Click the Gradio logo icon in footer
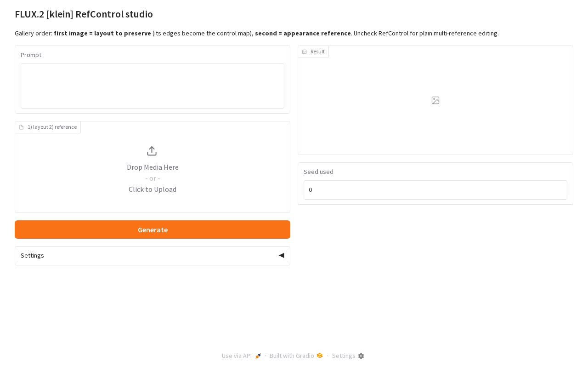Image resolution: width=588 pixels, height=368 pixels. [320, 356]
